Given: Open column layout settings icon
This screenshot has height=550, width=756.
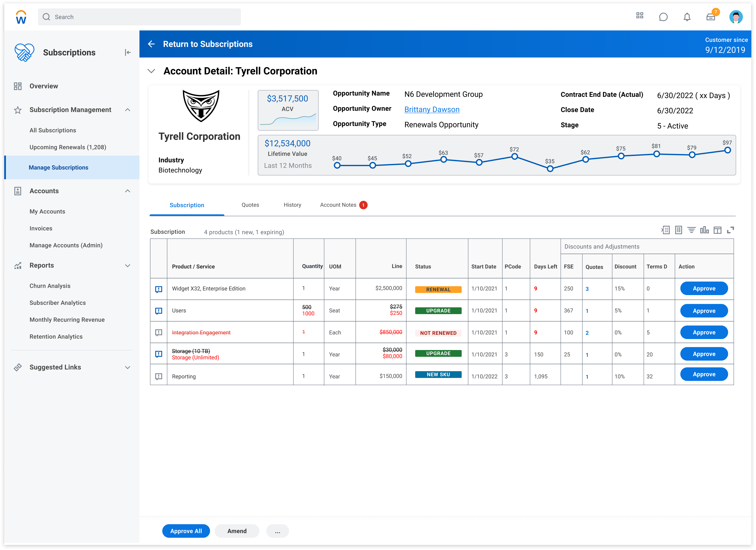Looking at the screenshot, I should tap(717, 230).
